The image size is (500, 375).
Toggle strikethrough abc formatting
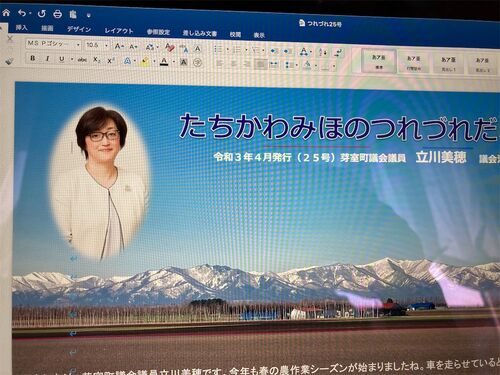(82, 60)
